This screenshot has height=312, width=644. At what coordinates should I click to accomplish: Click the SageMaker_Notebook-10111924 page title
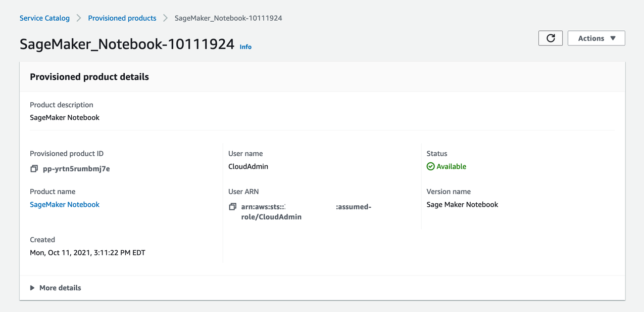point(127,44)
